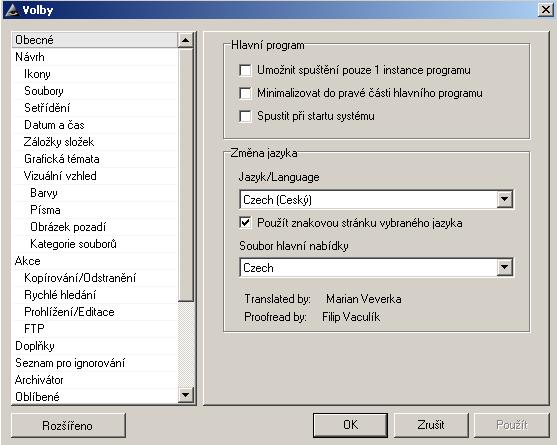This screenshot has height=445, width=557.
Task: Enable only 1 instance of program checkbox
Action: tap(245, 70)
